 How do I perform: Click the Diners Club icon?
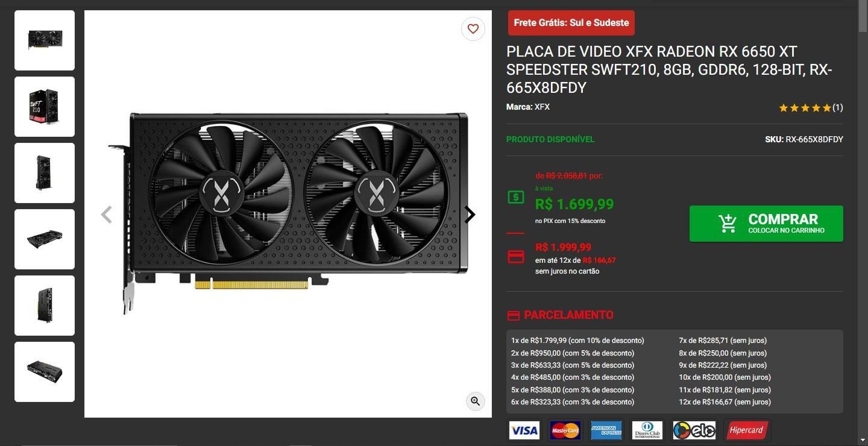tap(647, 430)
